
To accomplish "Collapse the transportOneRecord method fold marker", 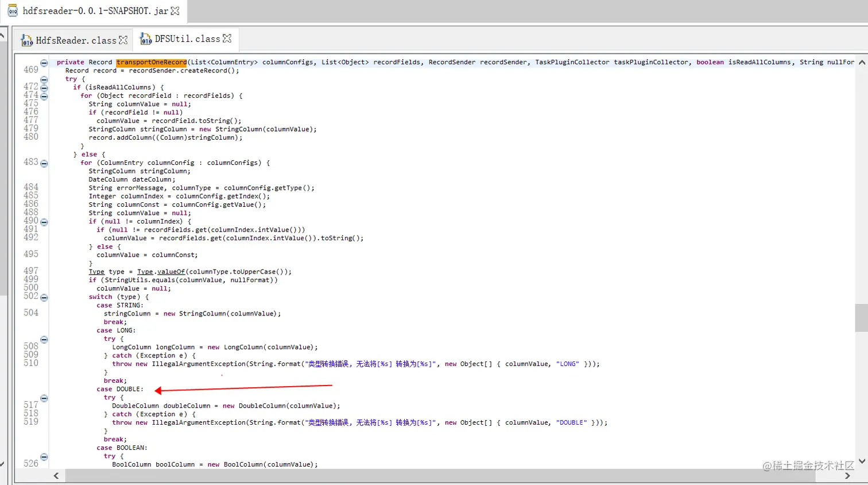I will coord(44,63).
